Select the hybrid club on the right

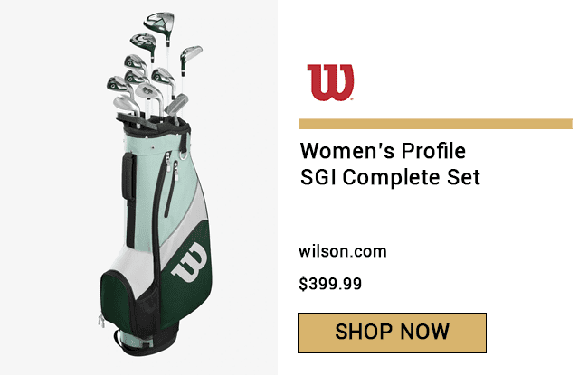[x=191, y=55]
